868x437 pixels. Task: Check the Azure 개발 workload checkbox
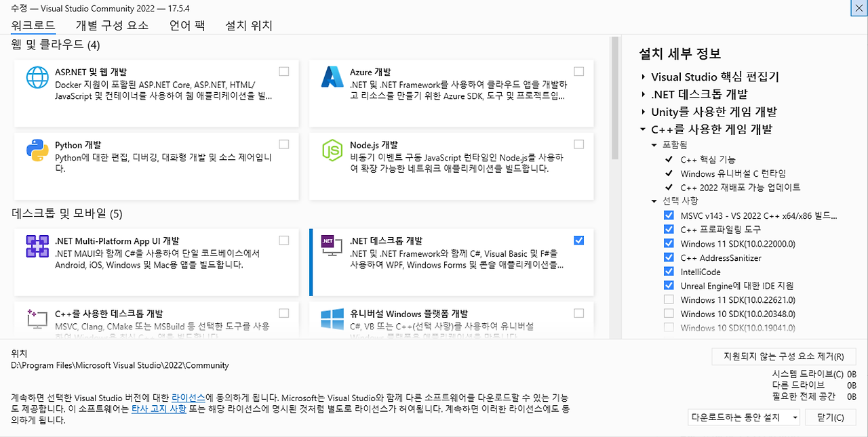pos(578,71)
